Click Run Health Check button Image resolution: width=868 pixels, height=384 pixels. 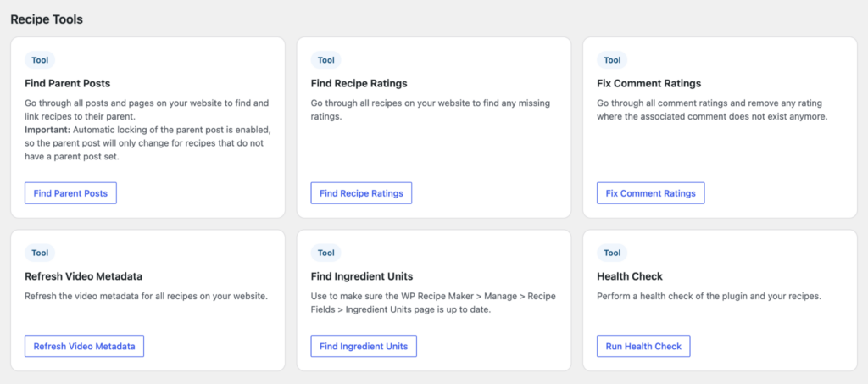click(643, 346)
